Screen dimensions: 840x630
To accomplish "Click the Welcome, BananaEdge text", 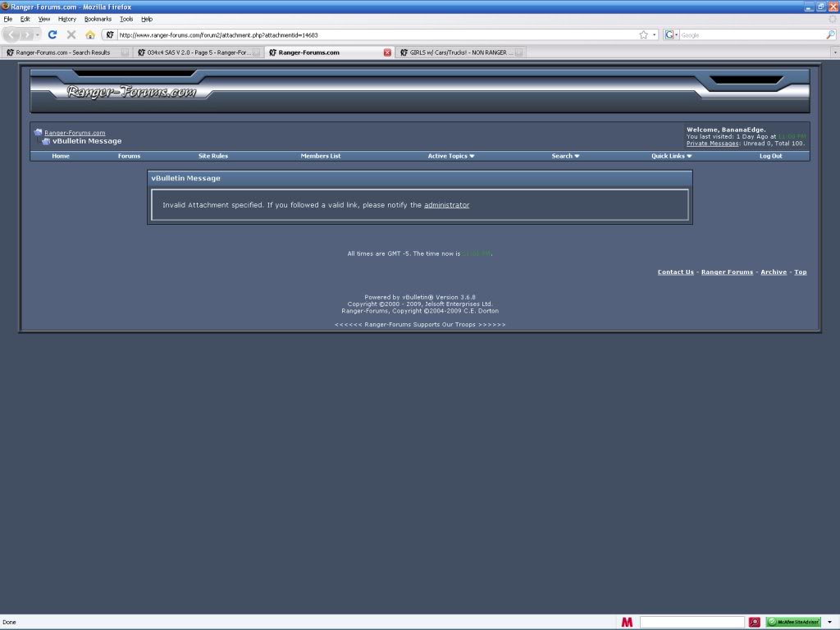I will click(727, 130).
